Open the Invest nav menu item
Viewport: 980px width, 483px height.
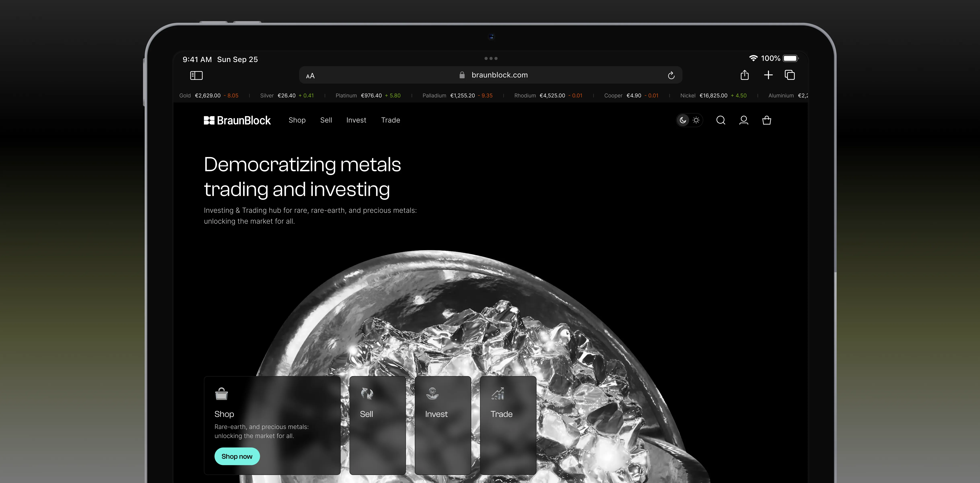(x=356, y=120)
